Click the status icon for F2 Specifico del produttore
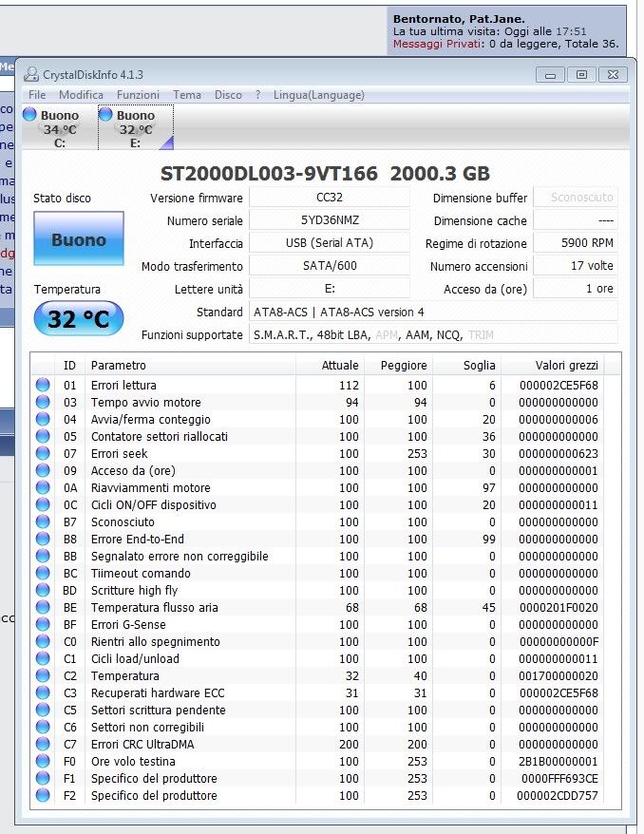Viewport: 644px width, 834px height. tap(43, 795)
